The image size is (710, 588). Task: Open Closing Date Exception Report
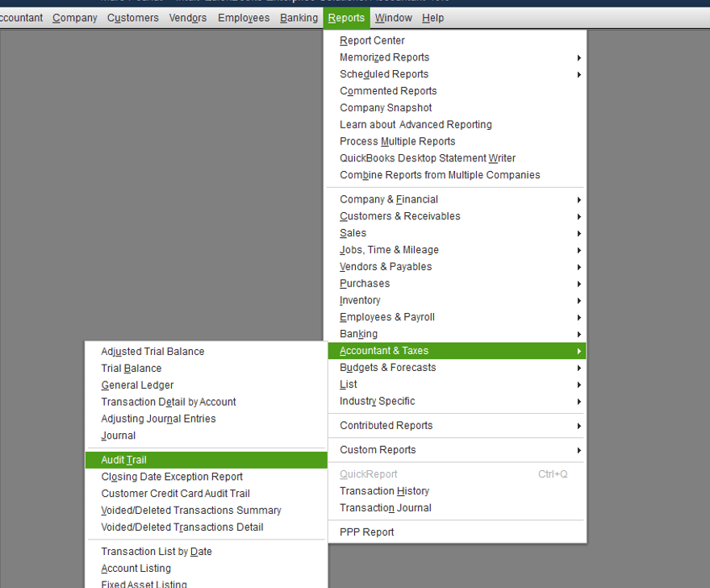tap(206, 477)
